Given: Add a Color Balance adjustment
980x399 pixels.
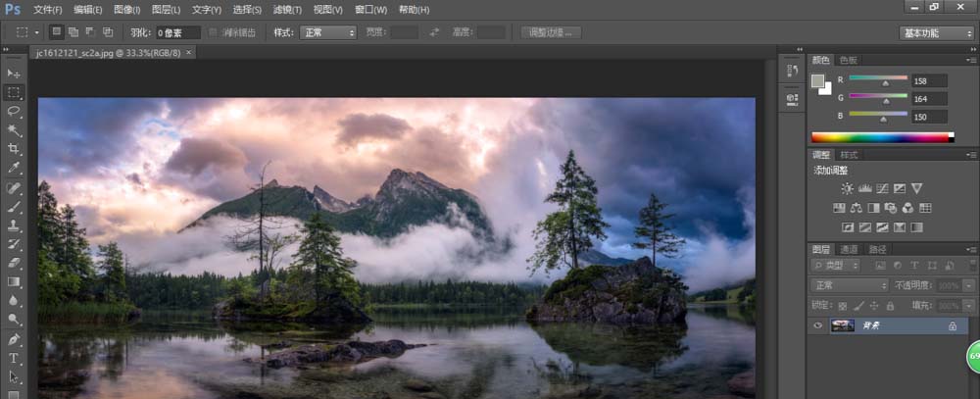Looking at the screenshot, I should click(857, 208).
